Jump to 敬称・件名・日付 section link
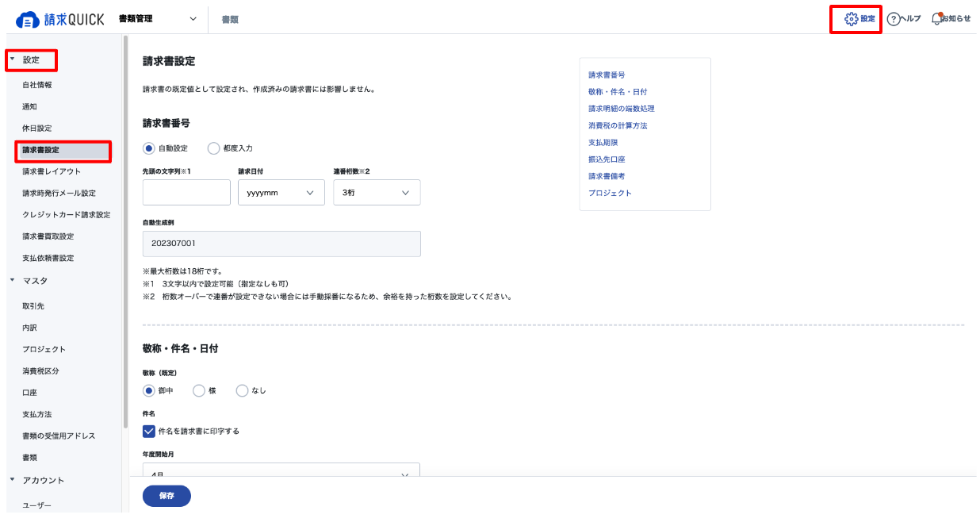Viewport: 980px width, 522px height. tap(618, 91)
